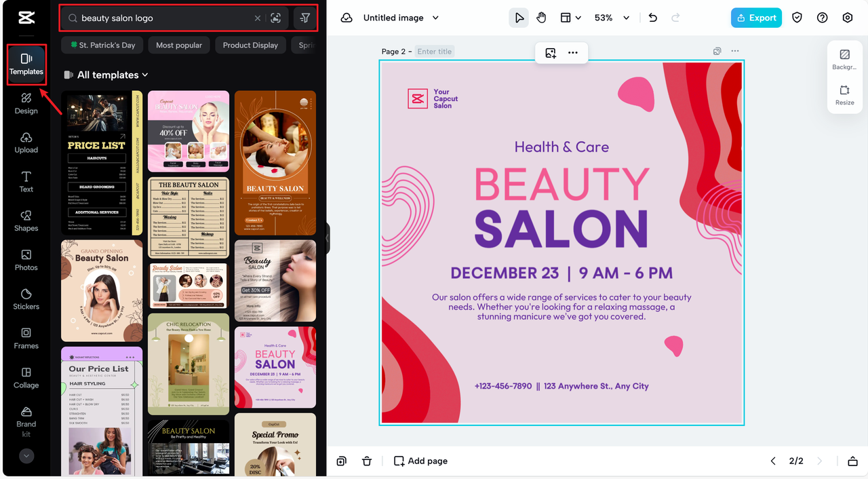868x479 pixels.
Task: Click the Your Capcut Salon logo on canvas
Action: point(433,98)
